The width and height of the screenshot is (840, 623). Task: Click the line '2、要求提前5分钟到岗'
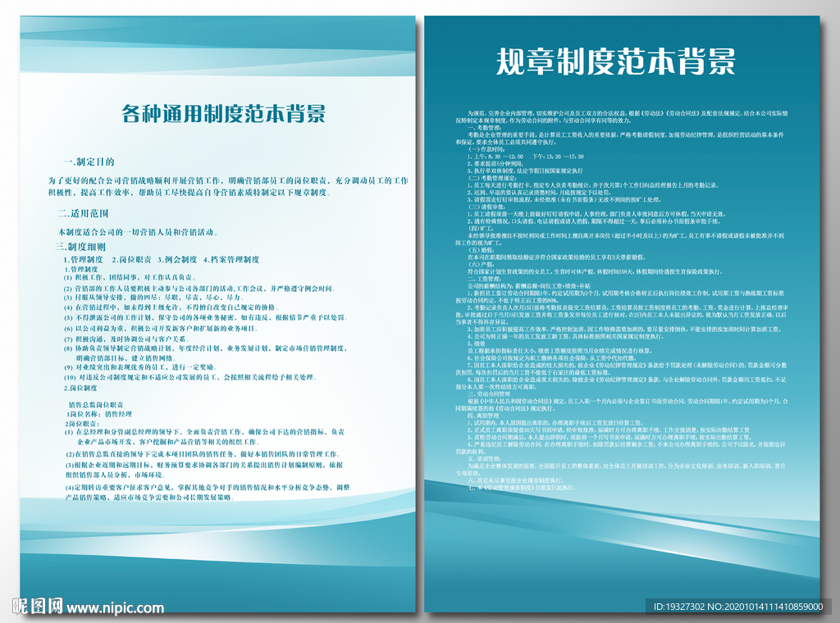click(x=495, y=164)
